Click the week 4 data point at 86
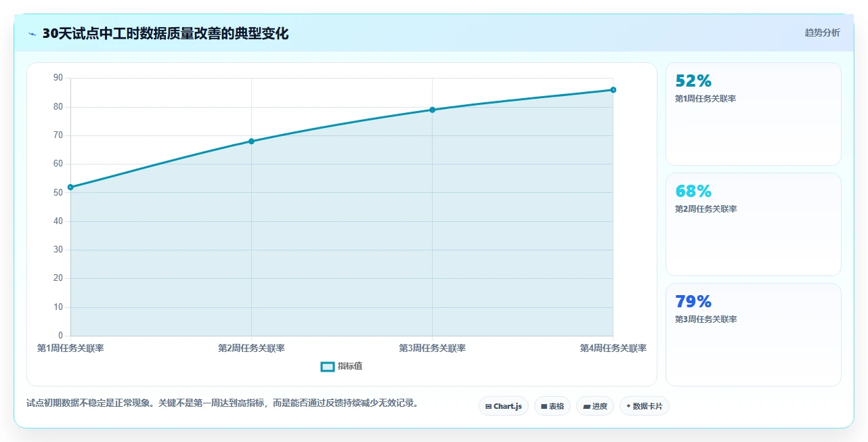The image size is (868, 442). click(x=613, y=90)
